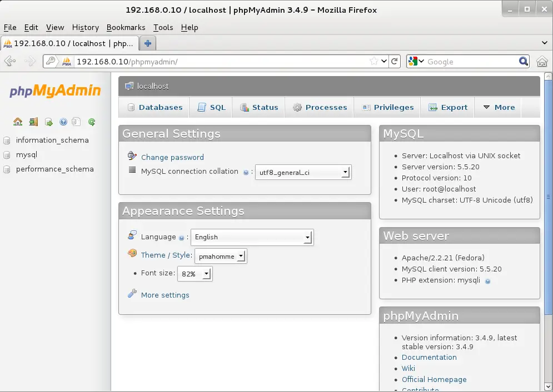
Task: Select the mysql database in the sidebar
Action: click(x=27, y=154)
